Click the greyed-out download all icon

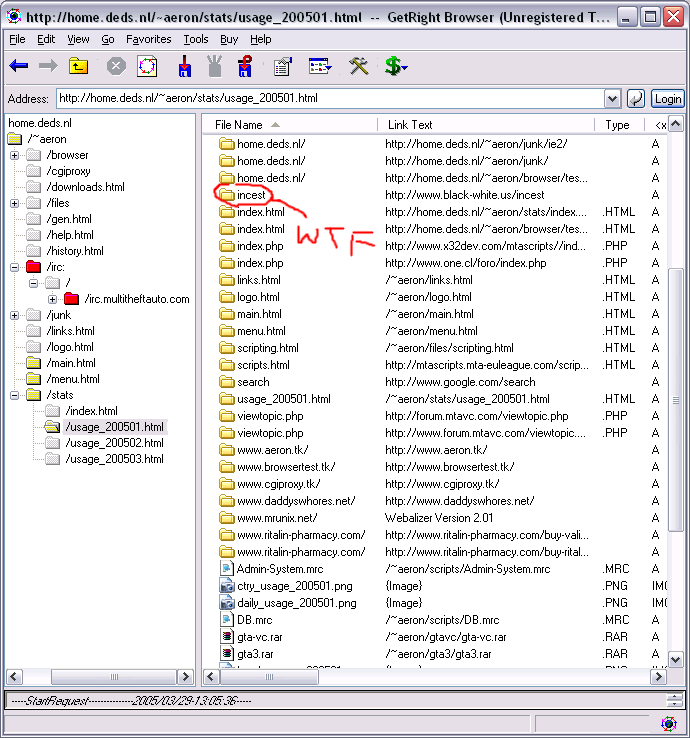[215, 66]
